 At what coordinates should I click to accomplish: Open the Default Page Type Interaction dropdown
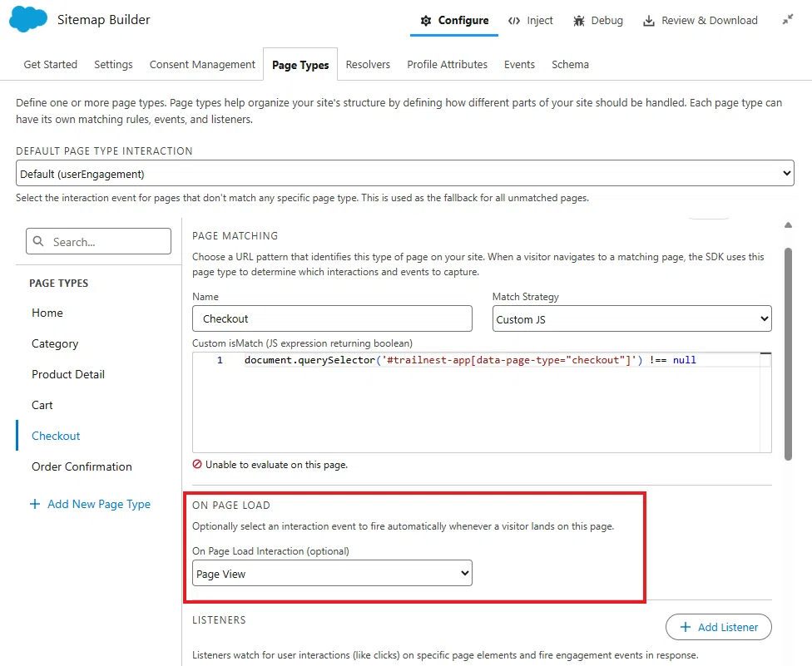(x=405, y=173)
